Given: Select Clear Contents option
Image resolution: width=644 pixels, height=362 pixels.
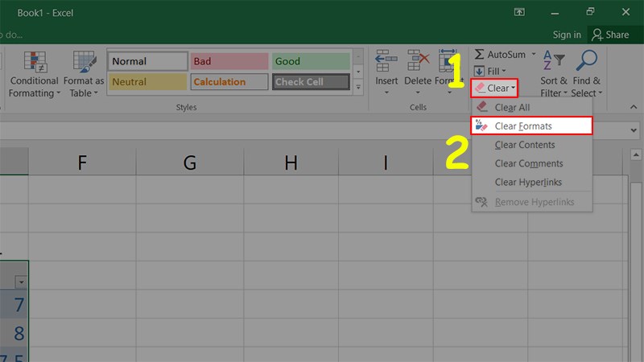Looking at the screenshot, I should coord(524,145).
